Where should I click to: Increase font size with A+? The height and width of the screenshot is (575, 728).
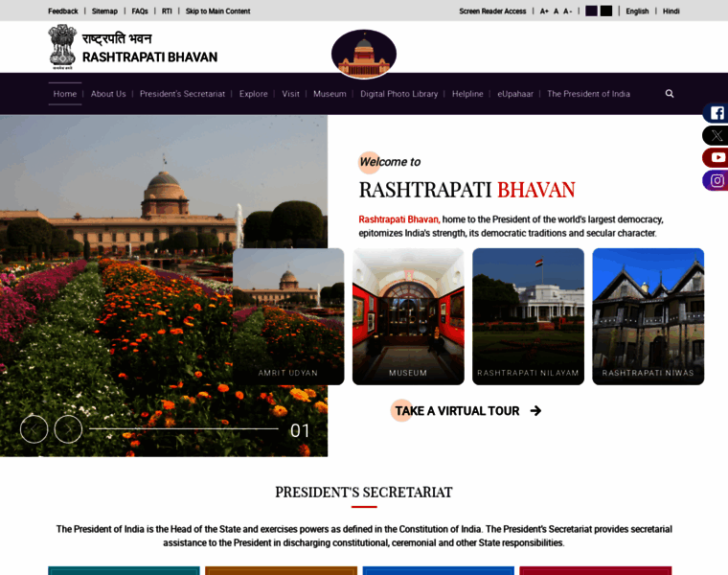544,11
